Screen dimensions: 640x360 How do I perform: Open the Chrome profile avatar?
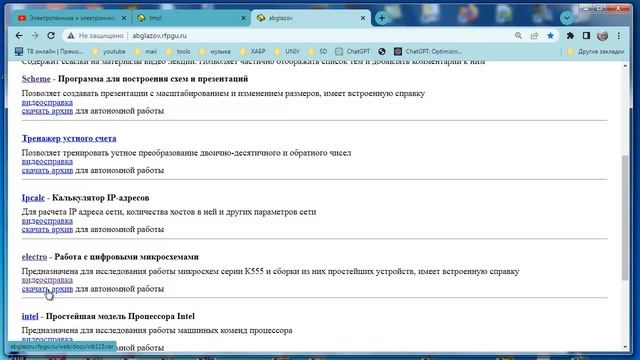[602, 36]
